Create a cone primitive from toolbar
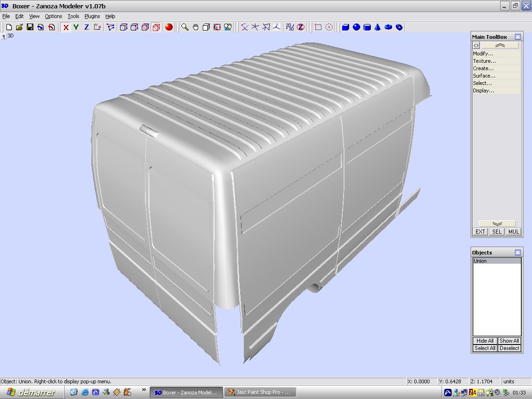This screenshot has height=399, width=532. pos(378,27)
